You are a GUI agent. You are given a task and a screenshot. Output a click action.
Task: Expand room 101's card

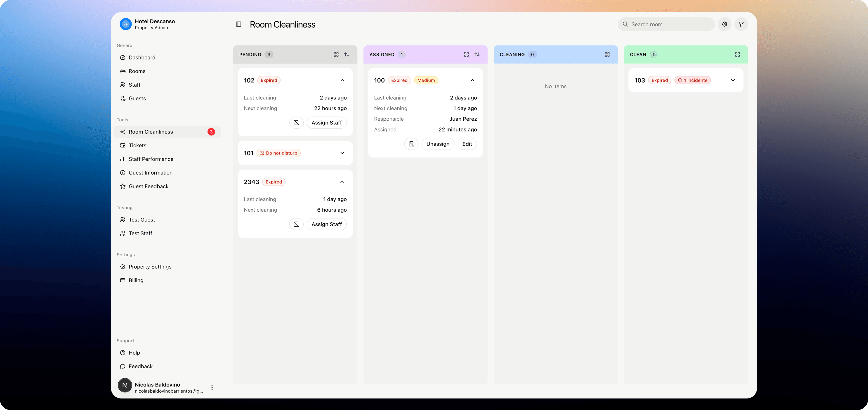click(x=342, y=153)
